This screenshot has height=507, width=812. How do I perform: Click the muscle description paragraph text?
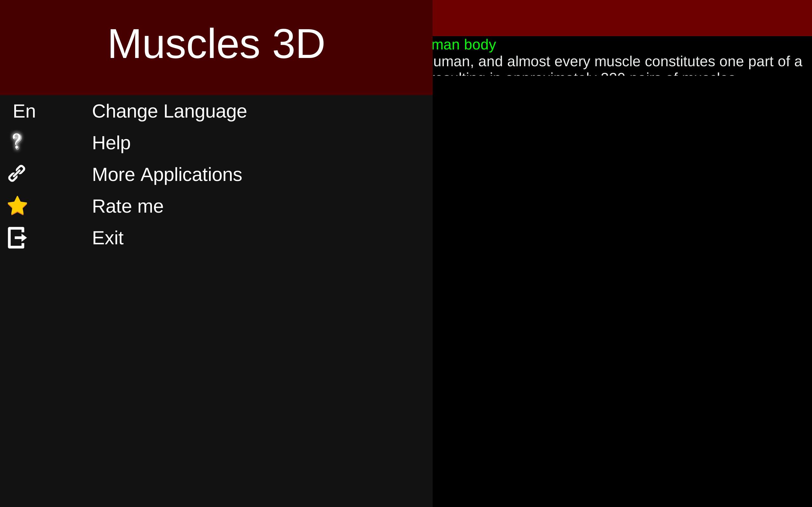pyautogui.click(x=617, y=61)
